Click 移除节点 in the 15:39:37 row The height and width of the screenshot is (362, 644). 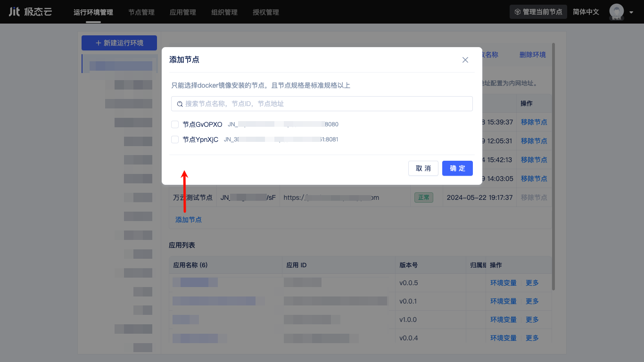pos(534,122)
